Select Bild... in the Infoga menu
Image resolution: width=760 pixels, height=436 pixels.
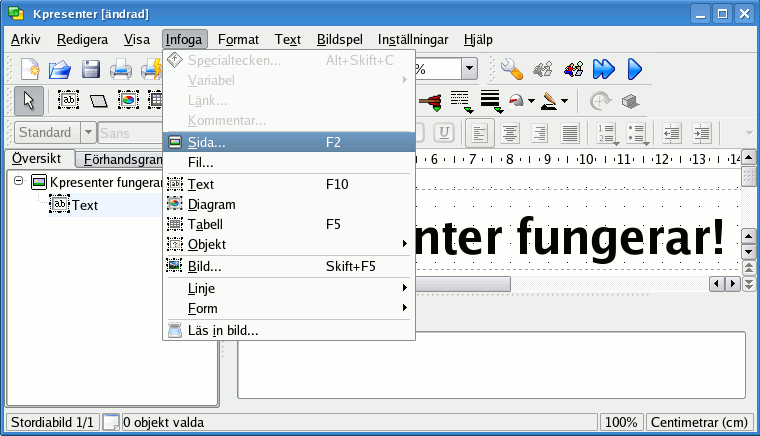(x=204, y=266)
